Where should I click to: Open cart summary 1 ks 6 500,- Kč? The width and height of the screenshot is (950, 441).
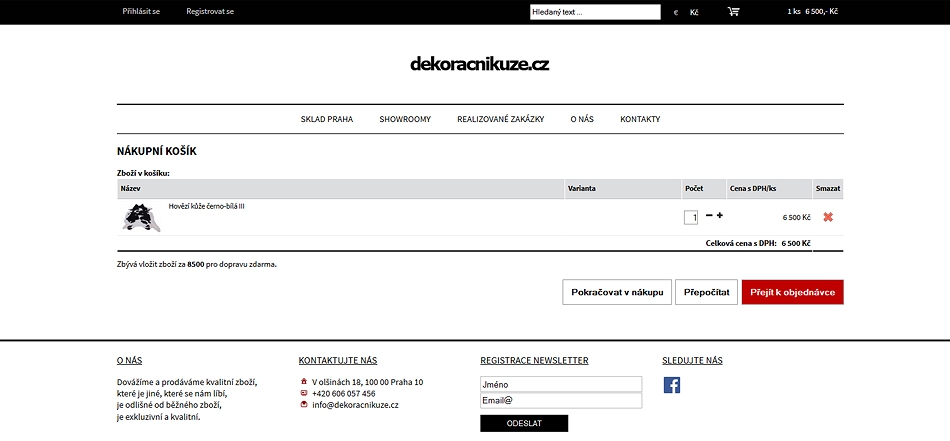812,12
